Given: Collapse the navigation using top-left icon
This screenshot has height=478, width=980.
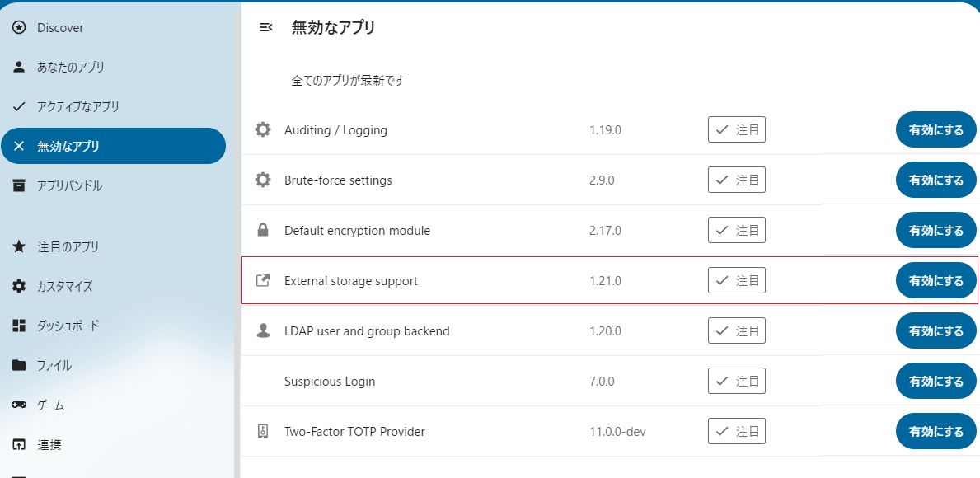Looking at the screenshot, I should pos(265,27).
